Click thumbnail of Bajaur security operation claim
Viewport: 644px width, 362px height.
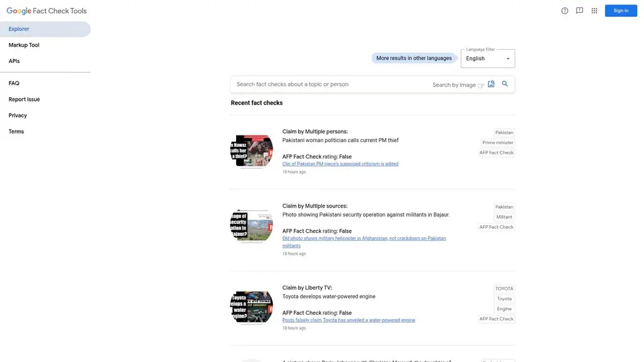pyautogui.click(x=251, y=225)
